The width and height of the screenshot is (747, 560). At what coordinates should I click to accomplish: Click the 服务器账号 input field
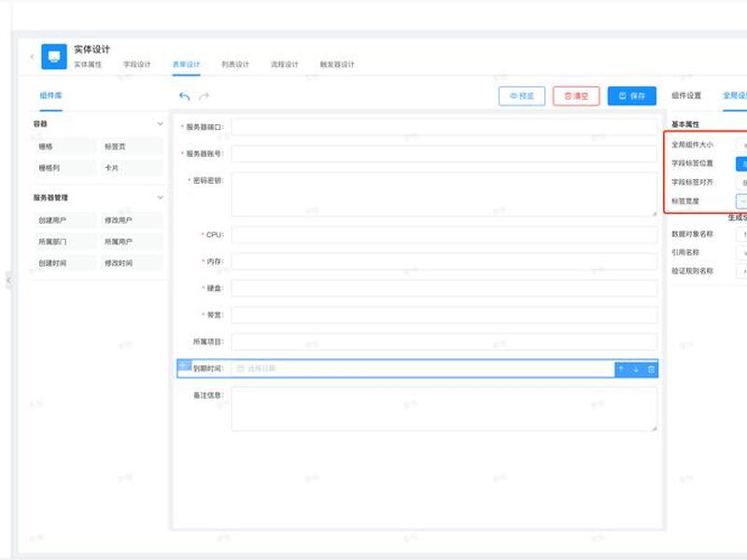click(444, 154)
